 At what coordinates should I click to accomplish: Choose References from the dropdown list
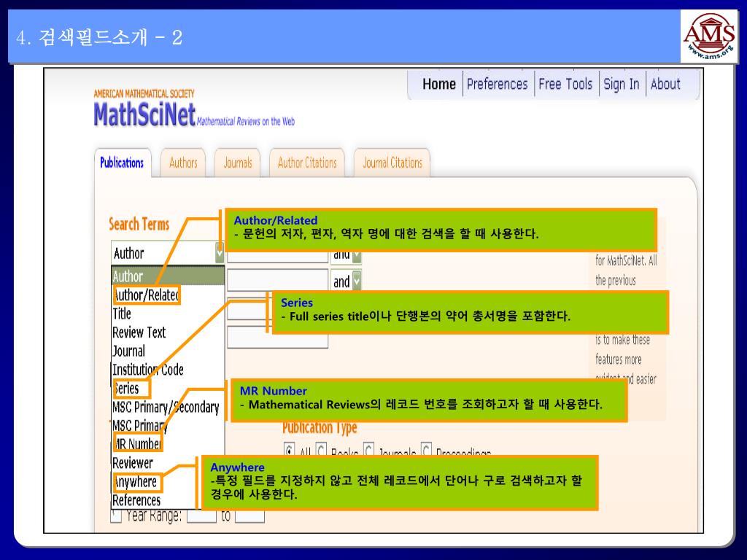(x=136, y=500)
